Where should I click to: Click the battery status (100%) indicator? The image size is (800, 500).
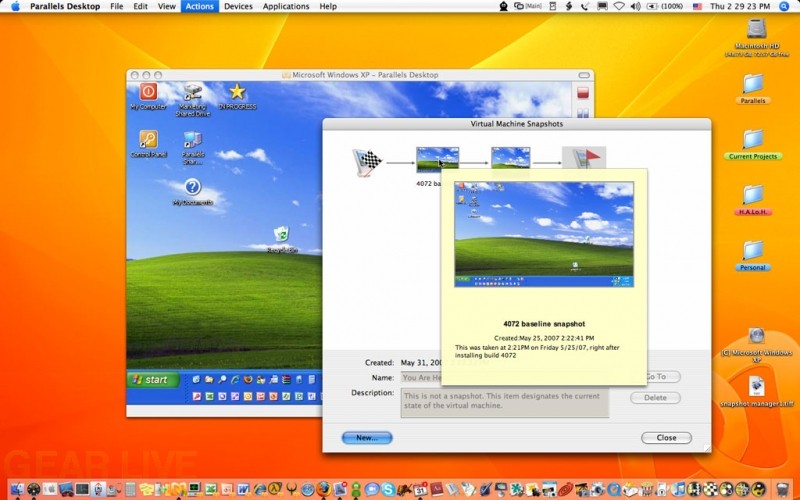(x=665, y=6)
